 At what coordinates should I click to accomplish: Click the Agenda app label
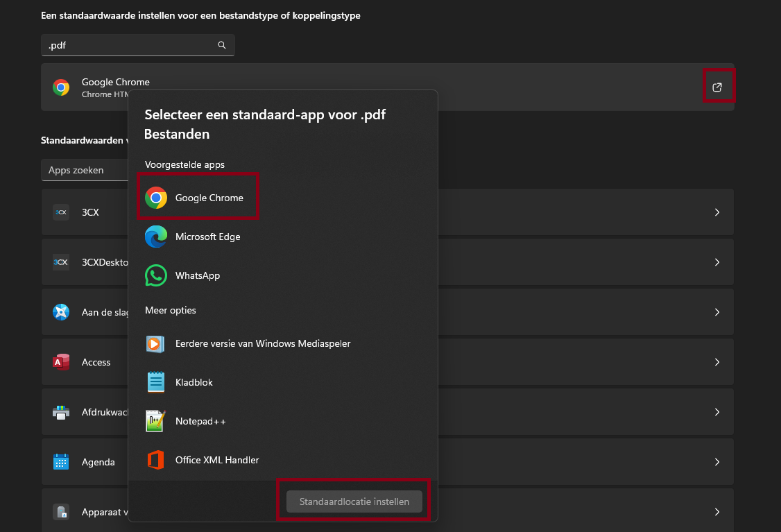click(98, 462)
